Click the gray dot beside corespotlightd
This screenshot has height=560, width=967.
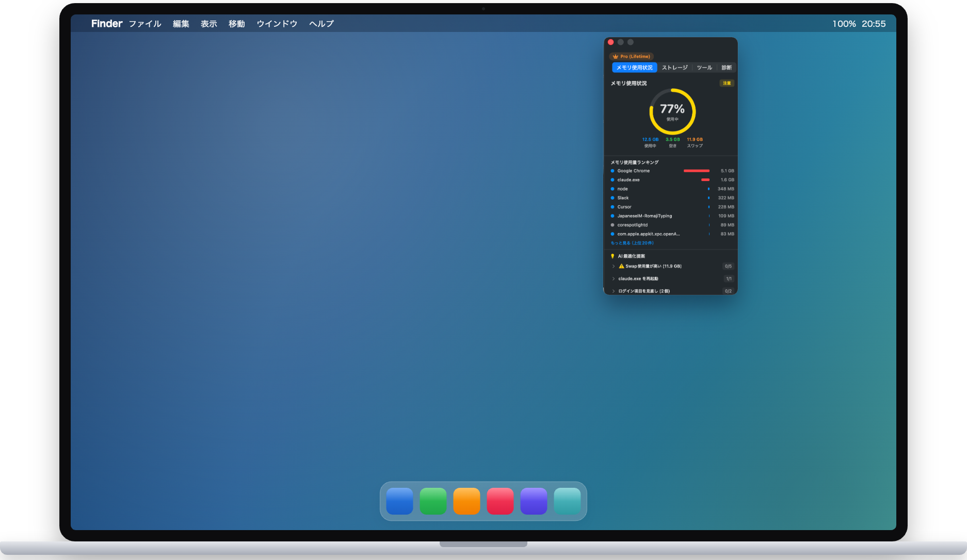click(x=613, y=225)
